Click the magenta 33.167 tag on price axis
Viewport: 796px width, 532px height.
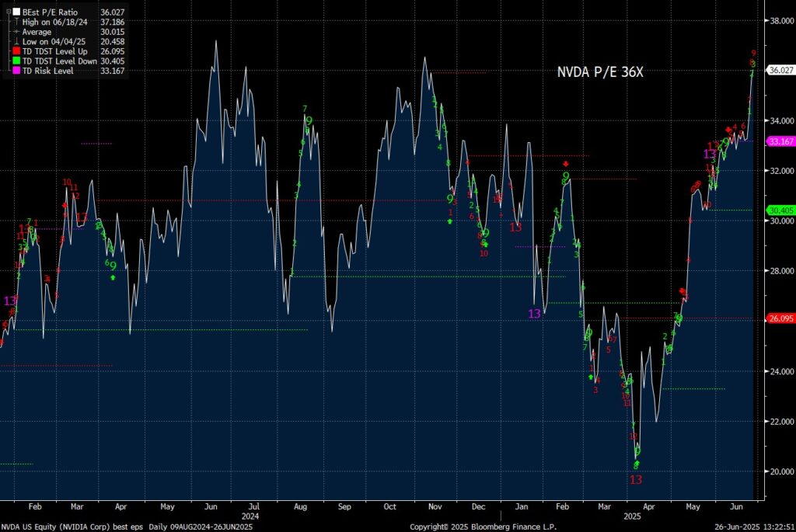tap(780, 141)
